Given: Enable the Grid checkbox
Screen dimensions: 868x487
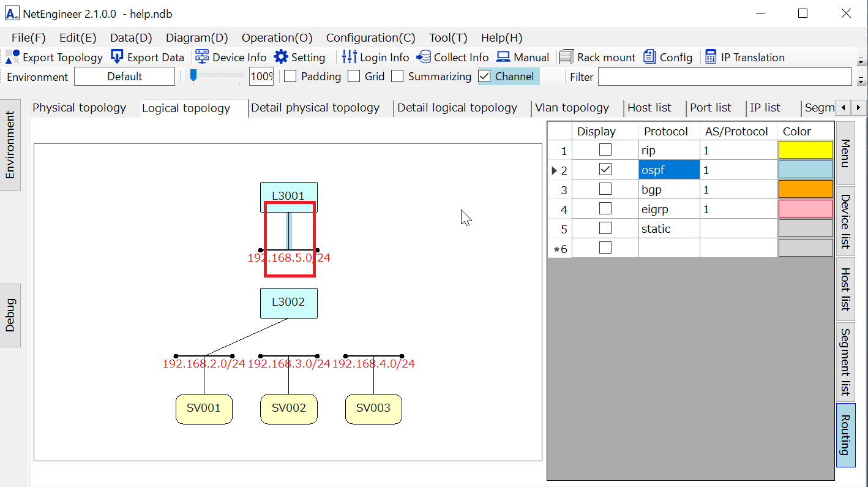Looking at the screenshot, I should coord(354,77).
